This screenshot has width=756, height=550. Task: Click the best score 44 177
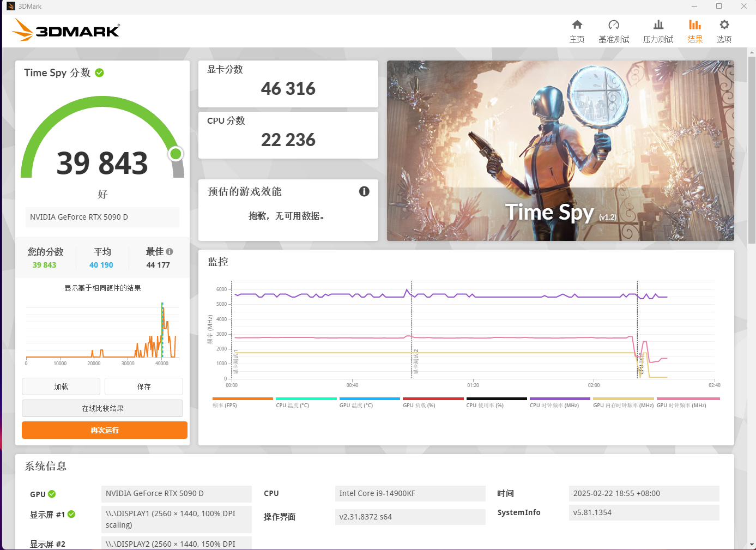coord(158,265)
